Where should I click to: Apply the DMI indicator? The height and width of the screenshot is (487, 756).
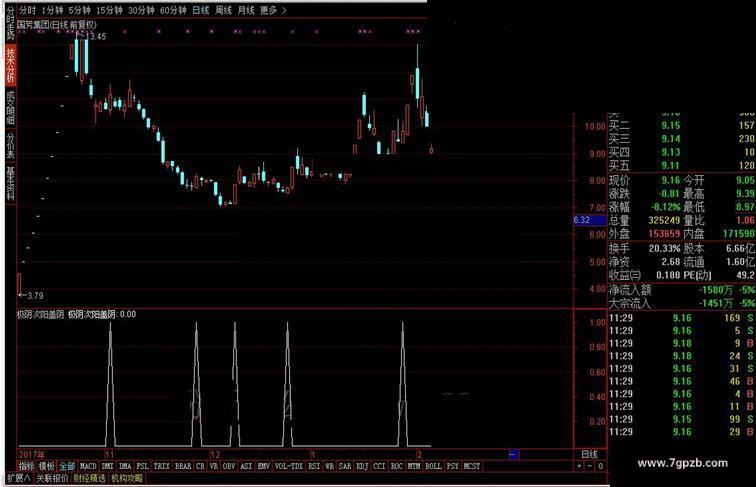coord(108,466)
